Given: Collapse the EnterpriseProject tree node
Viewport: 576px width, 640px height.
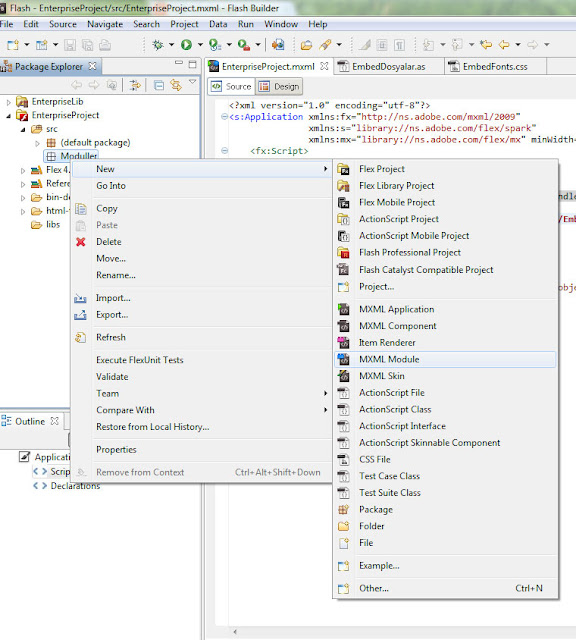Looking at the screenshot, I should pos(9,116).
